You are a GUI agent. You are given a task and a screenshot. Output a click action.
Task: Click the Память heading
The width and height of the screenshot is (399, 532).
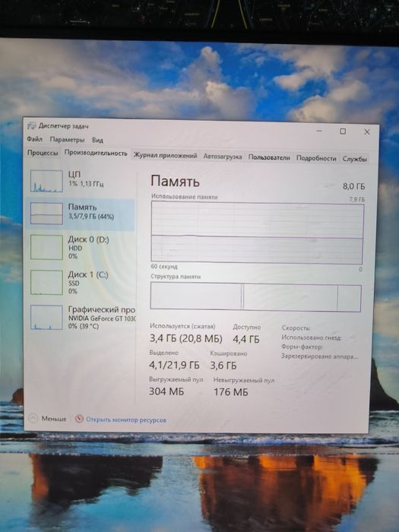(x=175, y=182)
